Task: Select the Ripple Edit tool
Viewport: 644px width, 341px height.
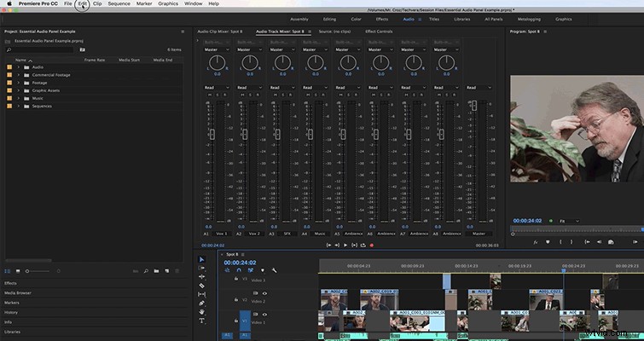Action: click(201, 276)
